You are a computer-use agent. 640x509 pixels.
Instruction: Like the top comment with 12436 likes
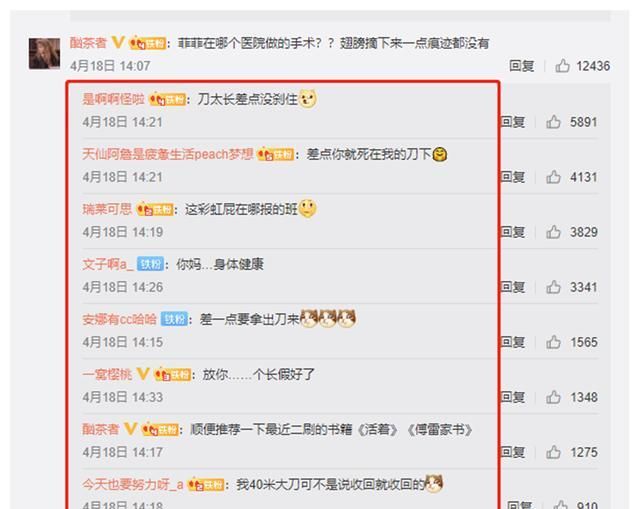coord(562,66)
